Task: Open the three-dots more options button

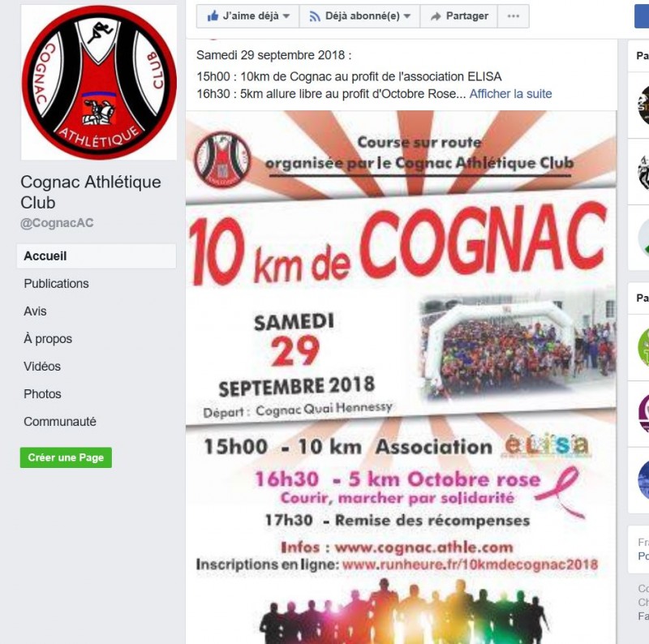Action: [x=514, y=16]
